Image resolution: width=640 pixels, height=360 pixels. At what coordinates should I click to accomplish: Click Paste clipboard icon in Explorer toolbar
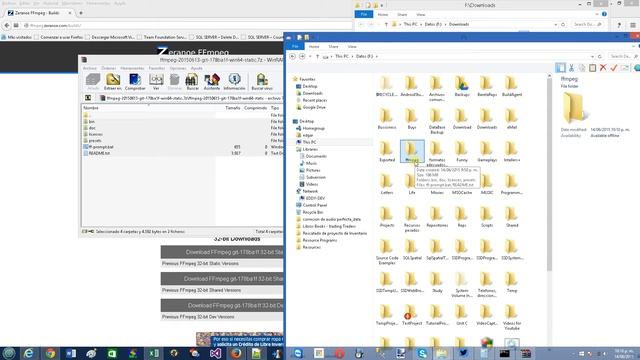pos(592,68)
